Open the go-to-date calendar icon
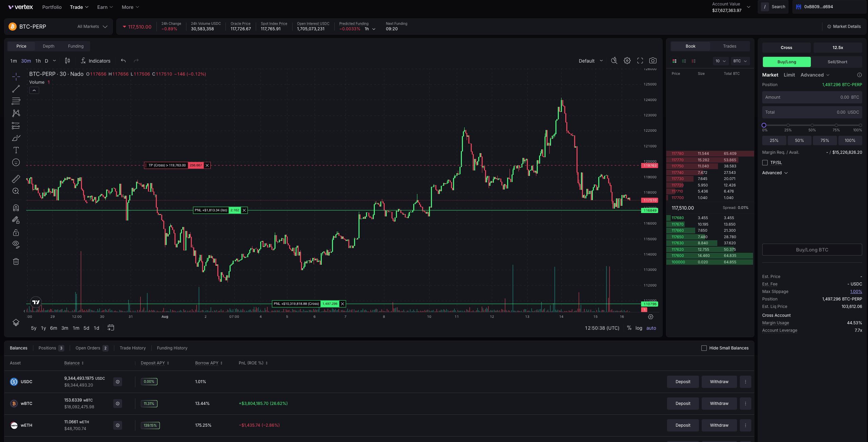This screenshot has height=442, width=868. click(x=111, y=328)
